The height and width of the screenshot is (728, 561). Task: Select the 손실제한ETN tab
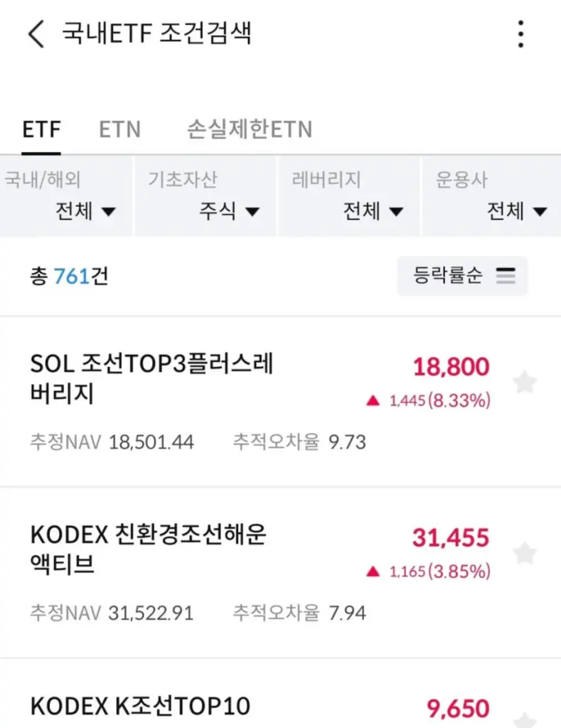pos(250,129)
